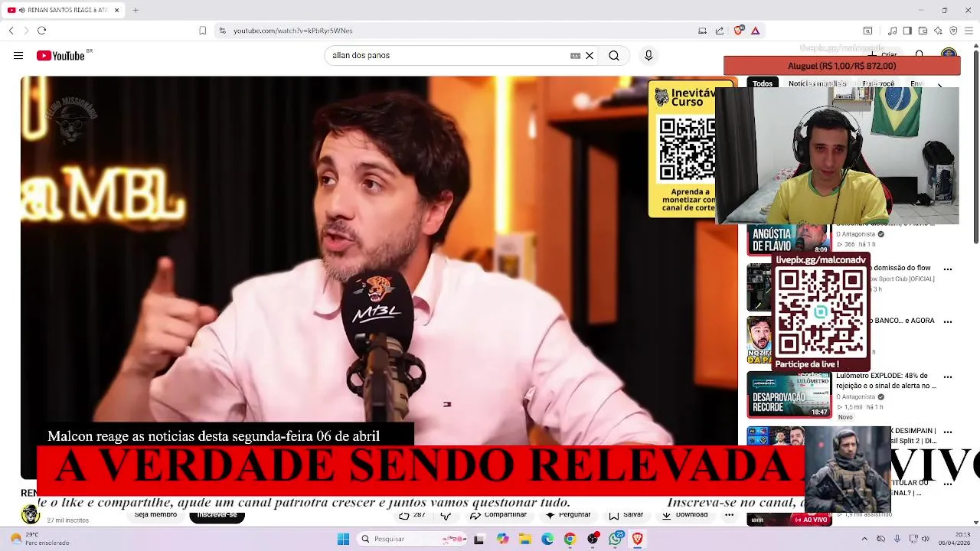Open site settings icon in address bar
Image resolution: width=980 pixels, height=551 pixels.
pos(222,31)
